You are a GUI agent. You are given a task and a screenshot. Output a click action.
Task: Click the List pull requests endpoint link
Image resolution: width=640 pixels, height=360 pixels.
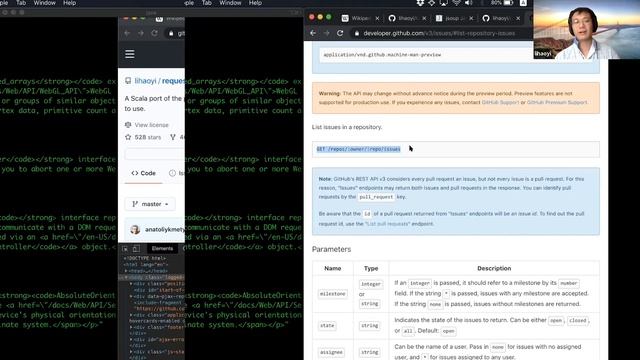click(387, 224)
